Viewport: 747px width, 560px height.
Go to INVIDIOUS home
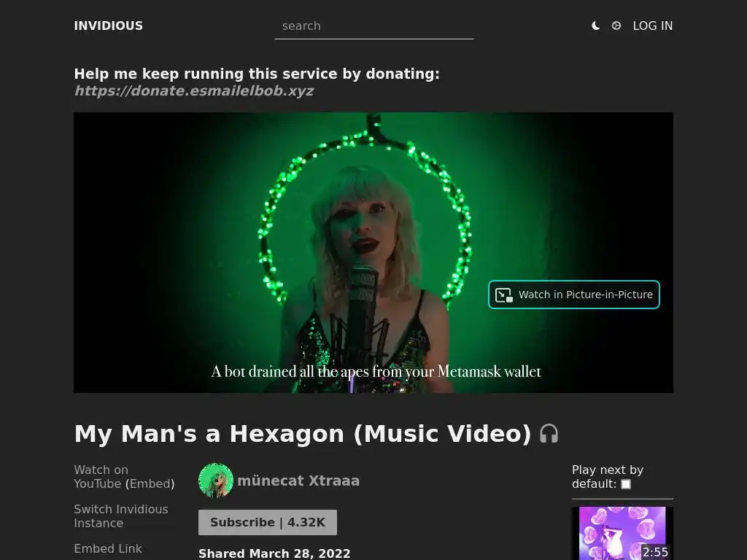109,26
